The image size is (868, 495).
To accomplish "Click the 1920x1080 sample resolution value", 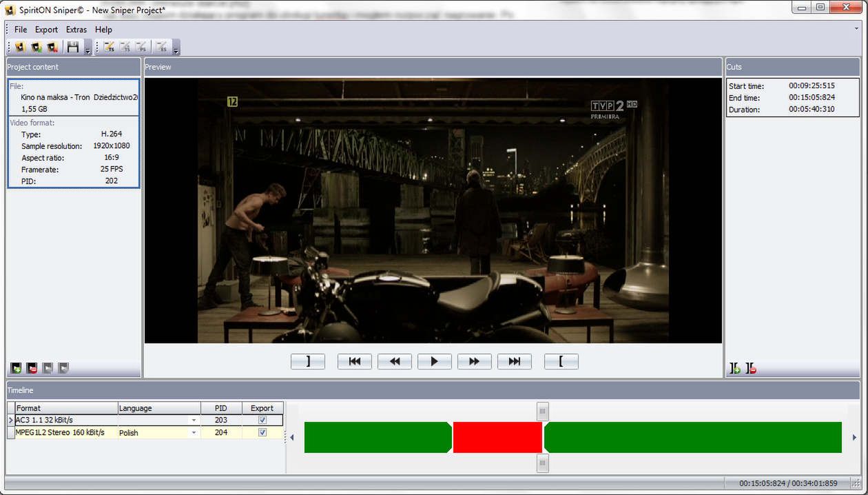I will [x=112, y=146].
